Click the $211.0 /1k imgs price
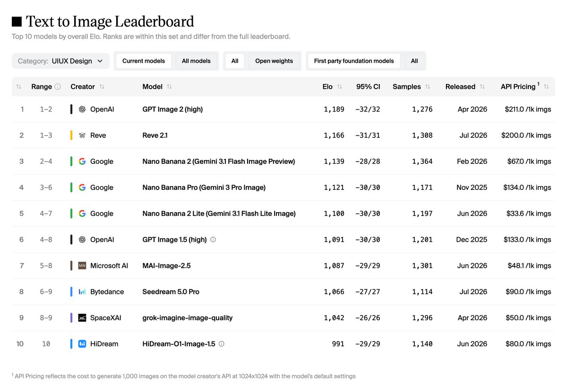 coord(528,109)
